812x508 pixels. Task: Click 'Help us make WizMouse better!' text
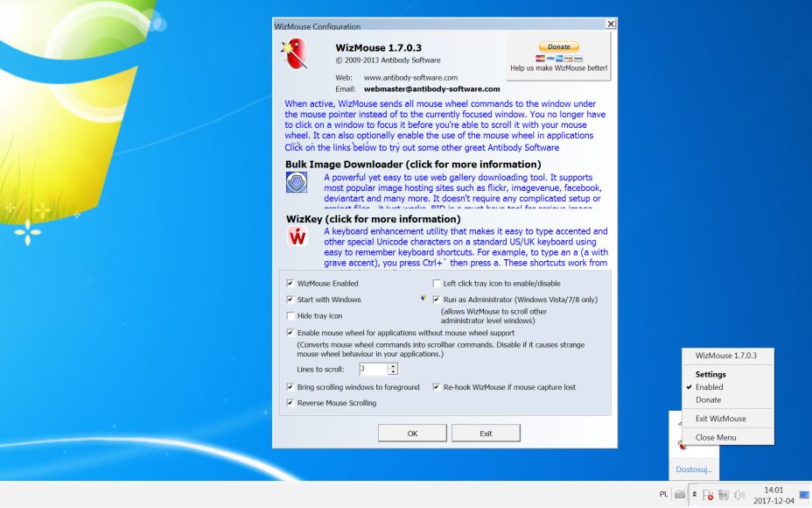[559, 68]
